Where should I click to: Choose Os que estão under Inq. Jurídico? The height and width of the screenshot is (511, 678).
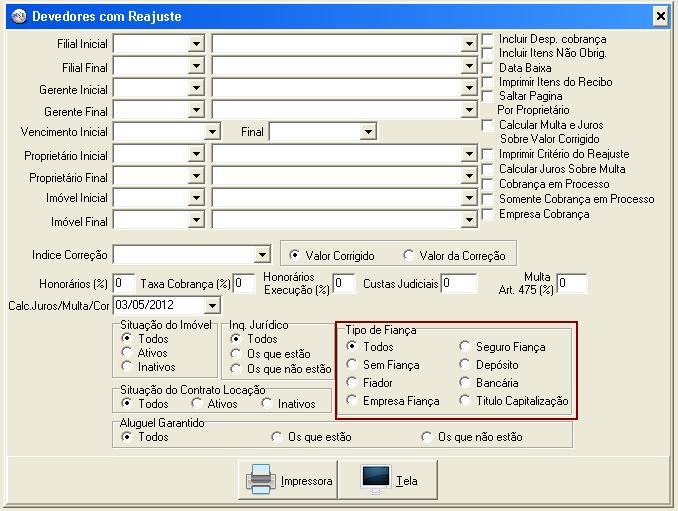tap(236, 354)
